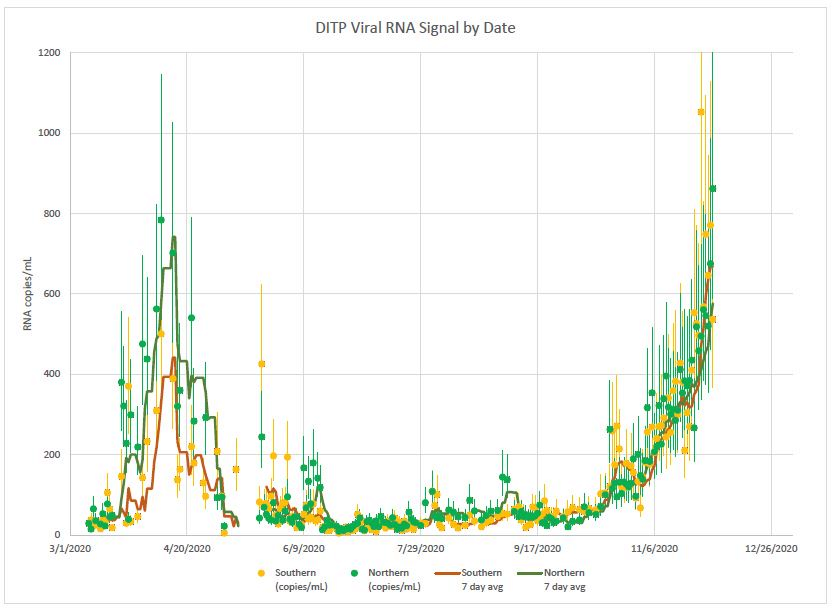
Task: Select the isolated yellow point near 425 in late May
Action: tap(261, 364)
